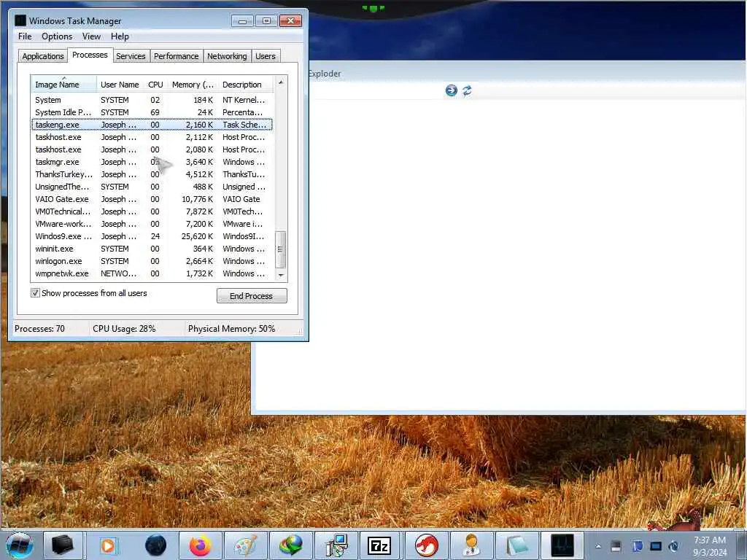Screen dimensions: 747x560
Task: Open the Help menu
Action: (120, 36)
